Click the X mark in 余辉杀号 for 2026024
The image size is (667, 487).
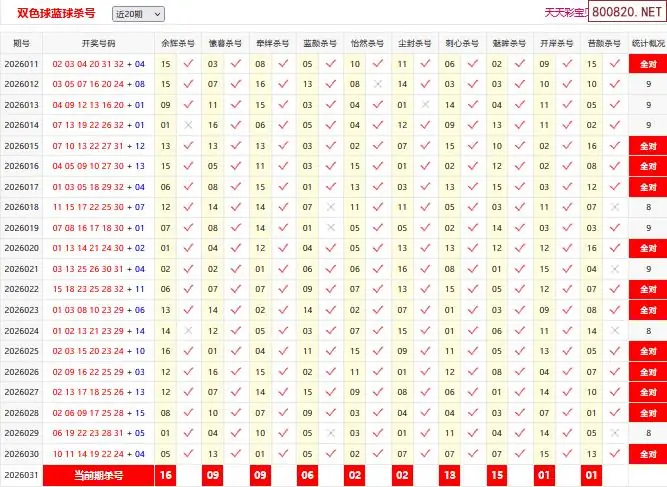[x=188, y=331]
